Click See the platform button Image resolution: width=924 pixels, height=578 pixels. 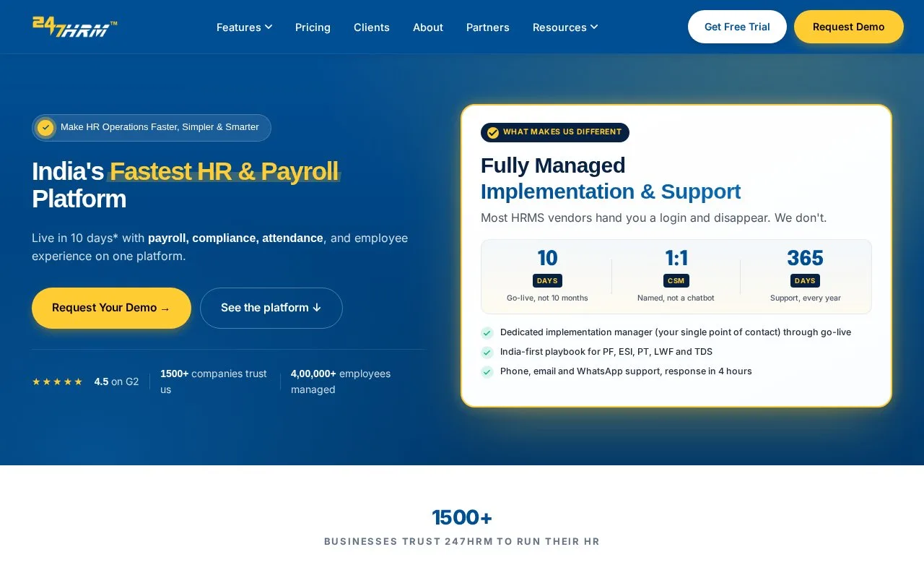pos(271,308)
